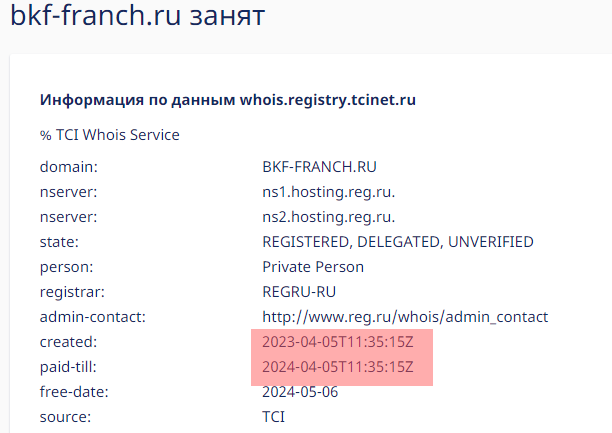Click the whois.registry.tcinet.ru information header
This screenshot has height=433, width=612.
228,100
